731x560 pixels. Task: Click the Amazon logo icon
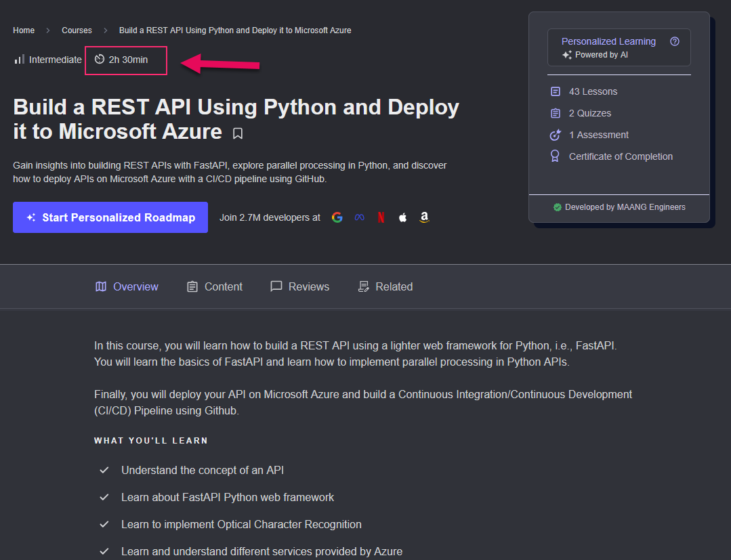pos(424,217)
